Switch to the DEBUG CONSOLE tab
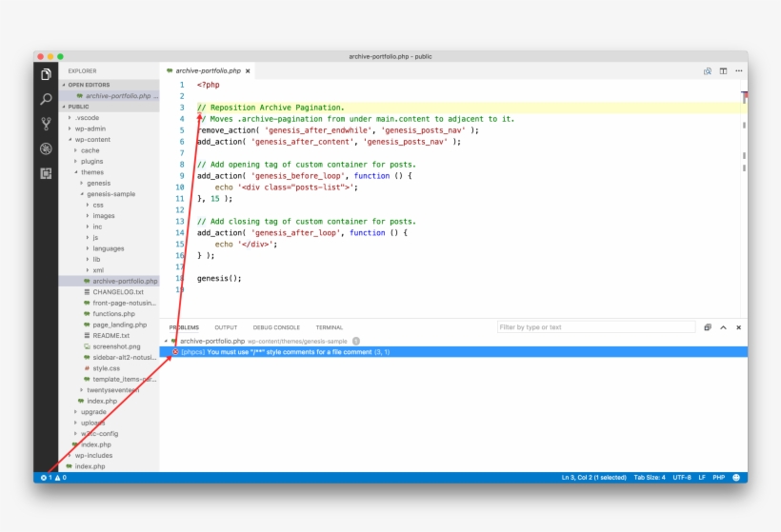This screenshot has height=532, width=781. pos(276,327)
